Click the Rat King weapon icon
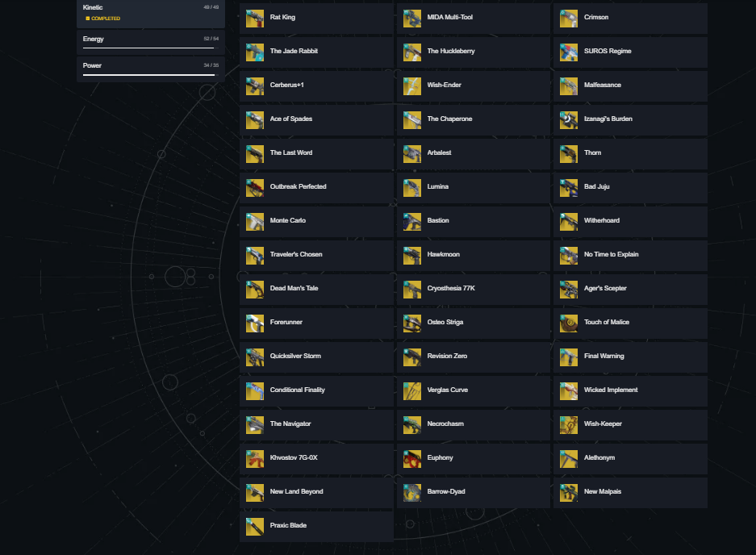The width and height of the screenshot is (756, 555). 255,19
